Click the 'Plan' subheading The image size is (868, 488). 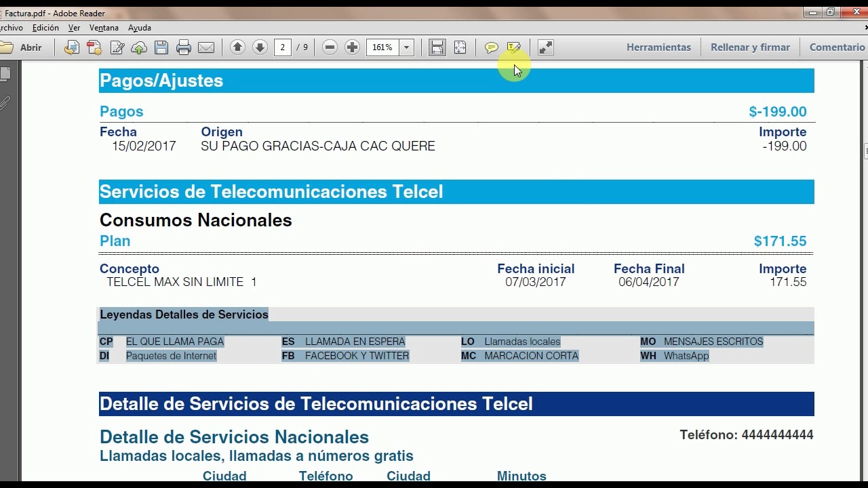(x=115, y=241)
